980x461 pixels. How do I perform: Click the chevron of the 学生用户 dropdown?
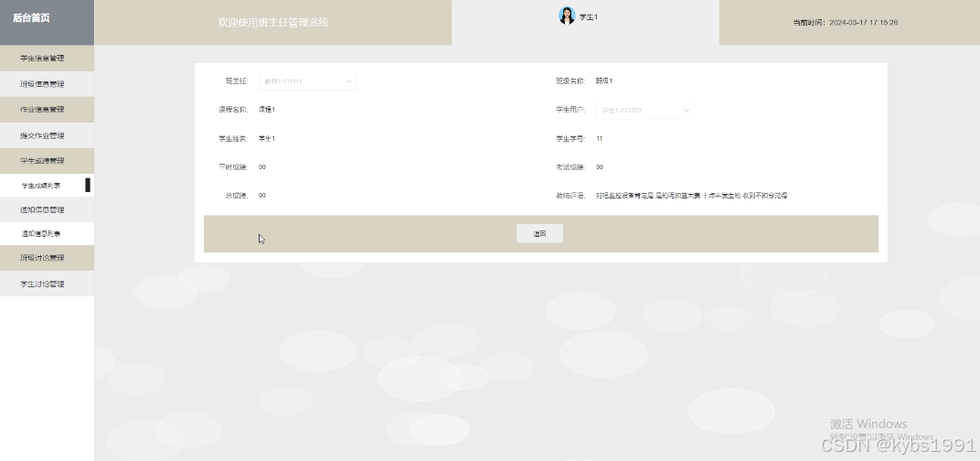[687, 110]
